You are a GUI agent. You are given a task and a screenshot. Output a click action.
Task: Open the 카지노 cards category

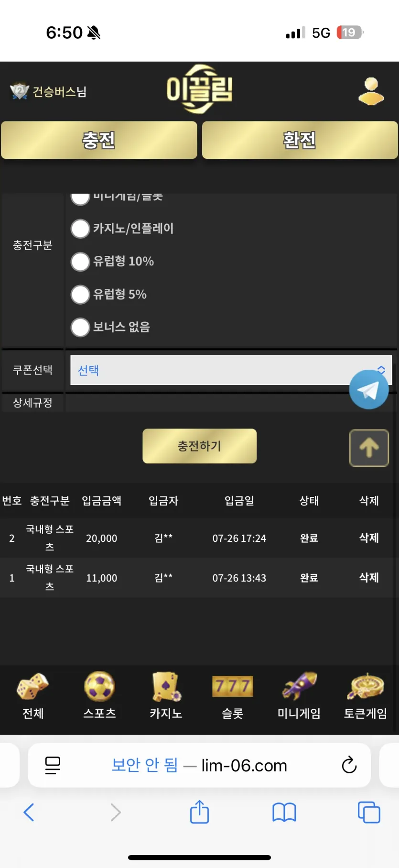[x=166, y=695]
